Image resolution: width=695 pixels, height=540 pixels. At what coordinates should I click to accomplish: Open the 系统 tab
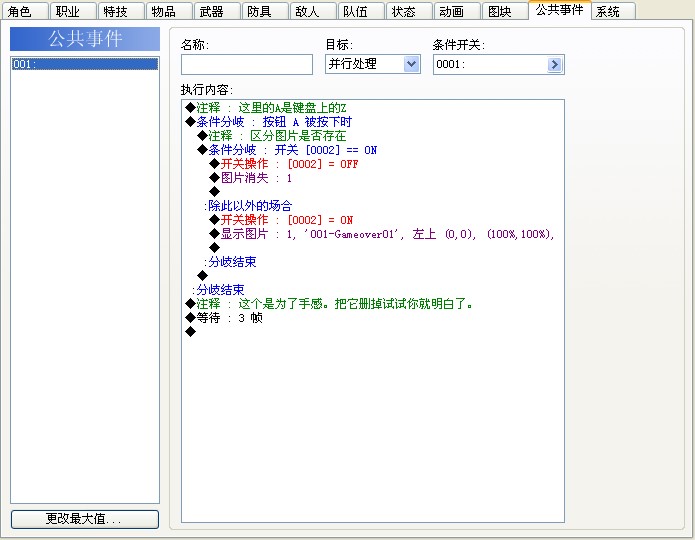coord(613,11)
